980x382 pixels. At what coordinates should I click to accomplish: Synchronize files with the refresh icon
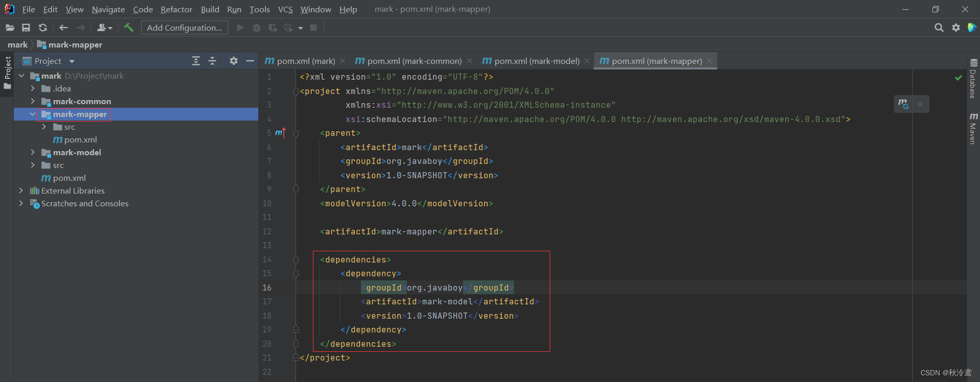coord(43,28)
